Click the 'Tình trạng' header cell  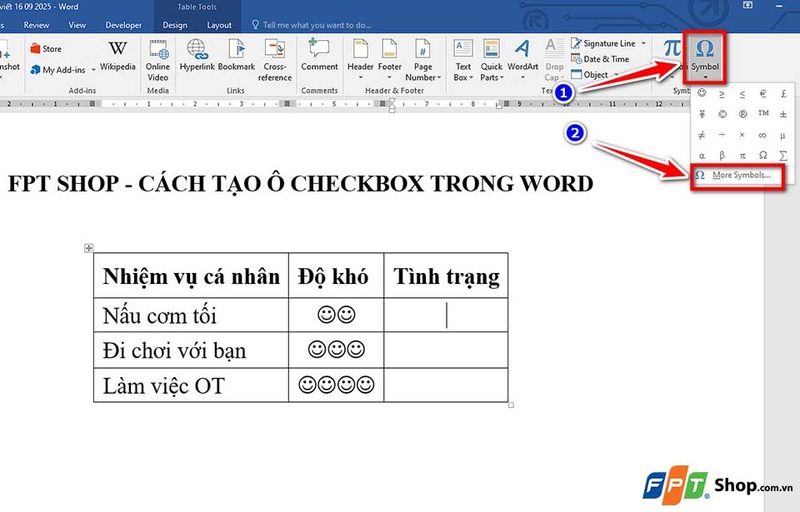pyautogui.click(x=446, y=276)
